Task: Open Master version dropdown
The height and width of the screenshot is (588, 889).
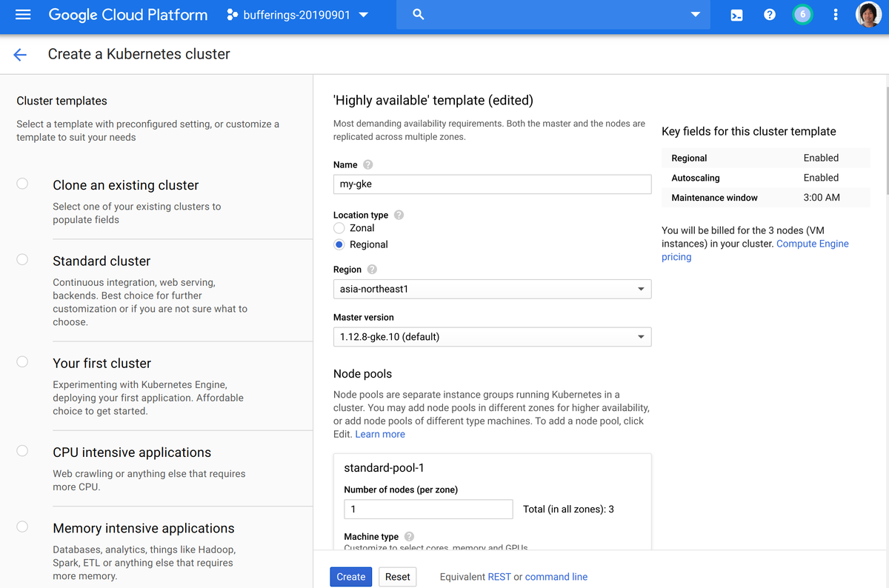Action: point(493,337)
